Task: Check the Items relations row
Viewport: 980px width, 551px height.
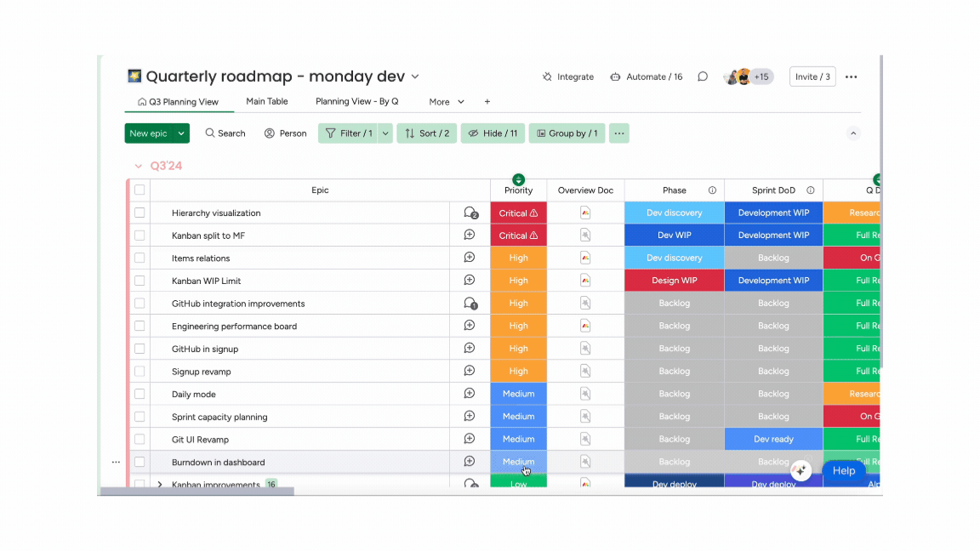Action: tap(140, 258)
